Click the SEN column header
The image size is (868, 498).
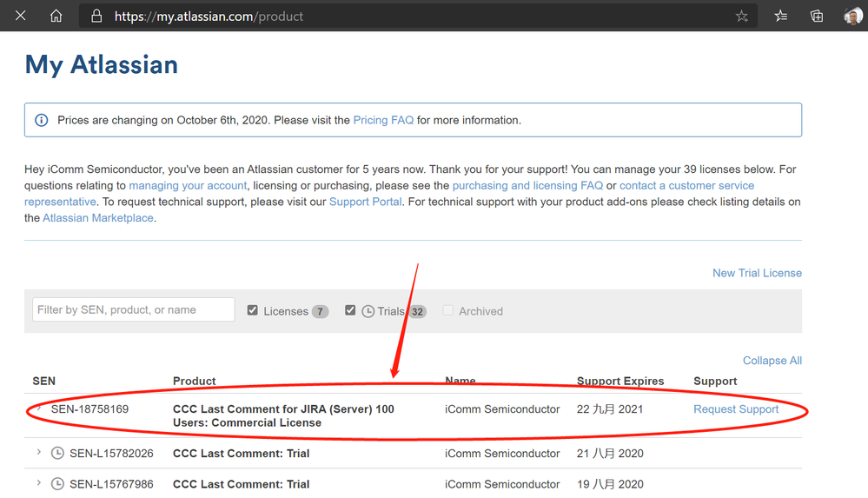click(x=43, y=382)
